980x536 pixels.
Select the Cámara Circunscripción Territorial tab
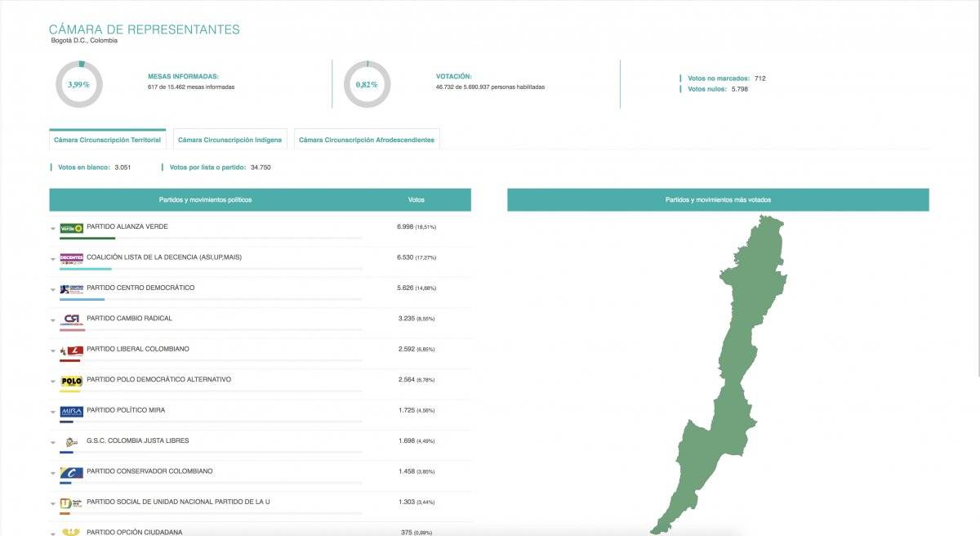click(x=108, y=140)
